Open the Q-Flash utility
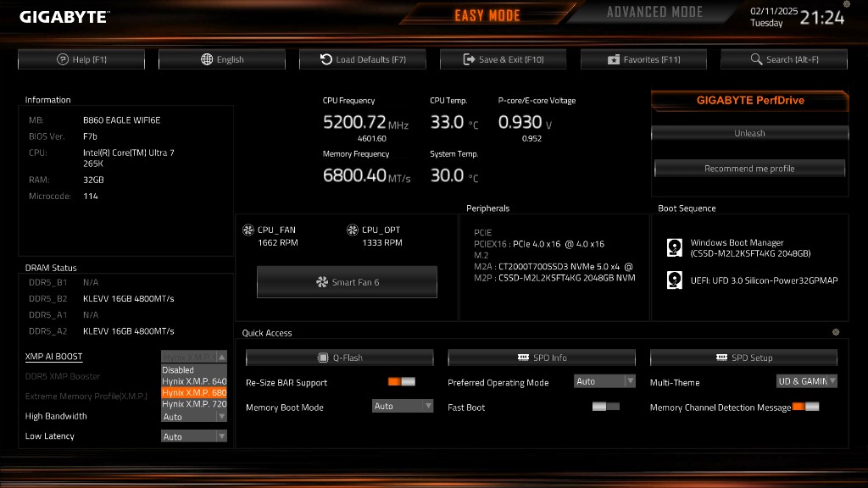This screenshot has width=868, height=488. (x=340, y=358)
